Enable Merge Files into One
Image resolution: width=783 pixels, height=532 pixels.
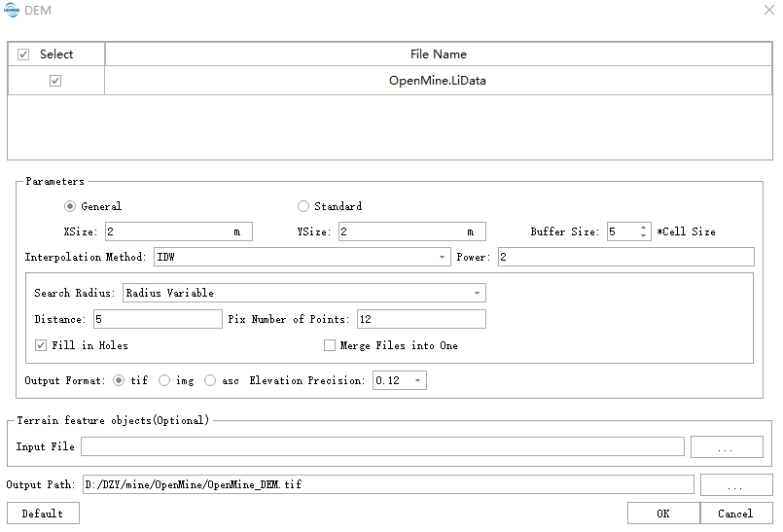pos(331,345)
